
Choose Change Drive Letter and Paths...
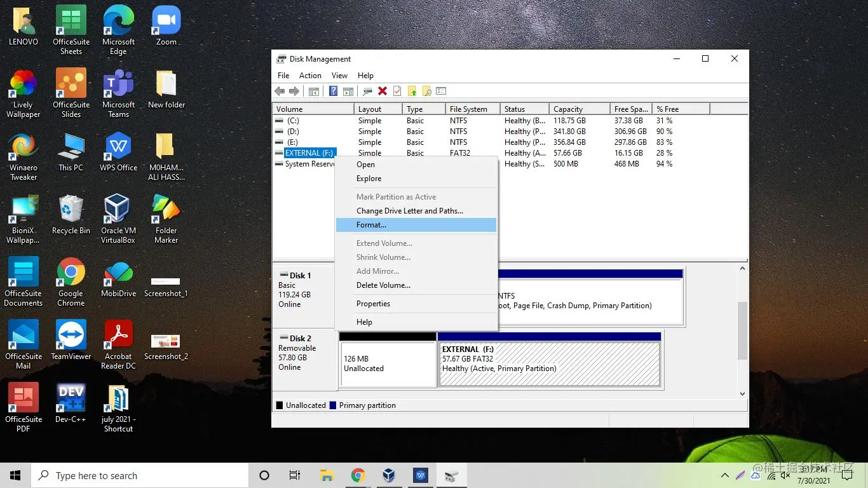[x=416, y=211]
